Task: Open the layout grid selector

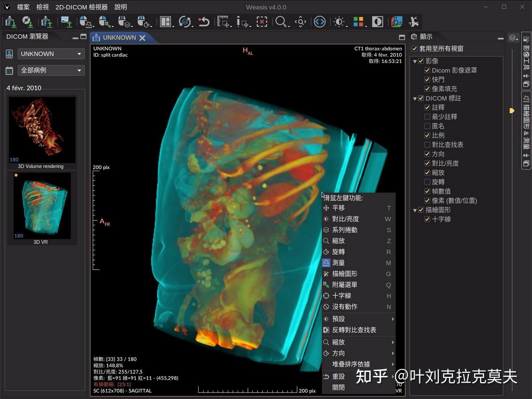Action: click(x=165, y=21)
